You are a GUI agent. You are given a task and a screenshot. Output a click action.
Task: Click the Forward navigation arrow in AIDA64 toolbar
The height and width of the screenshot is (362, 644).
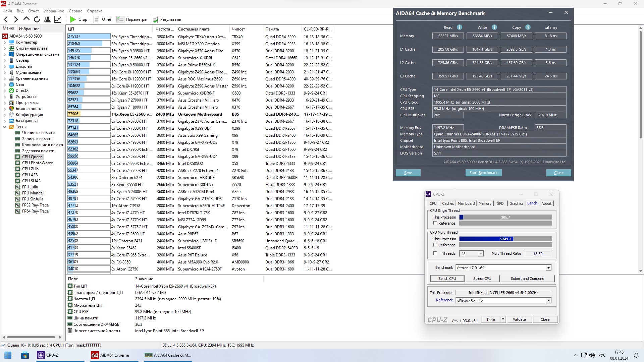16,19
